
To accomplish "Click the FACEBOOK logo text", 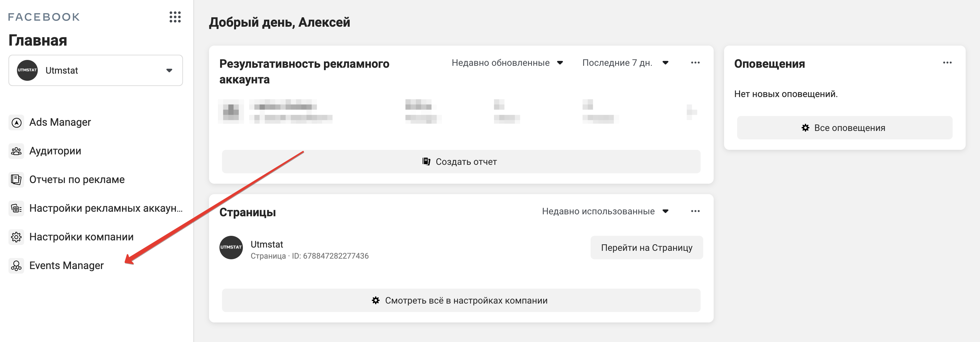I will [x=44, y=17].
